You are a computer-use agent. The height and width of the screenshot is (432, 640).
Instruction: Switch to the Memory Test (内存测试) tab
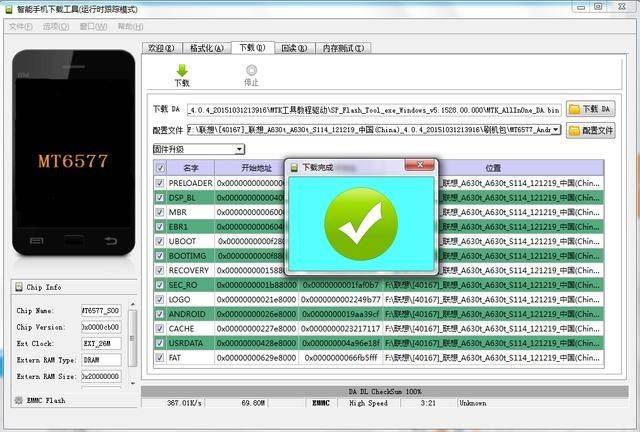[344, 48]
